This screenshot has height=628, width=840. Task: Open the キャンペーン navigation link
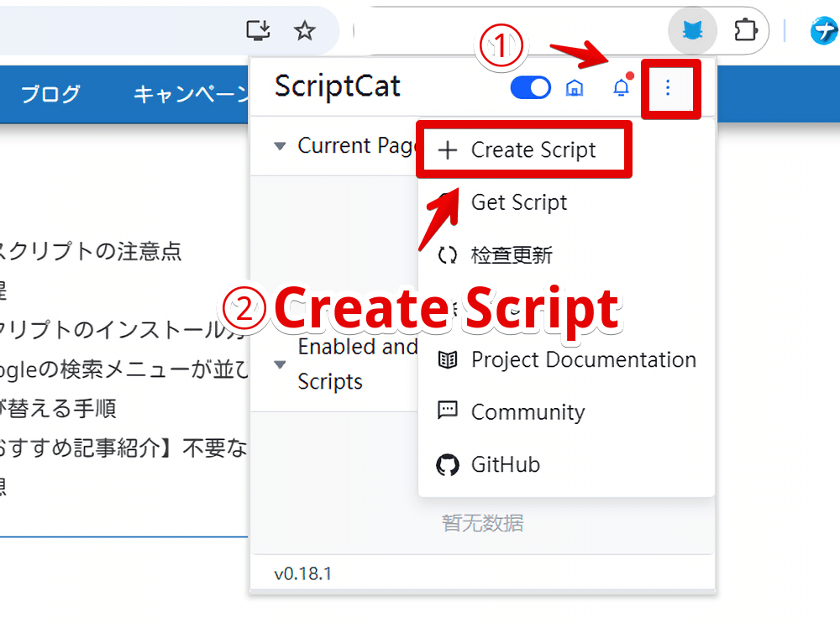click(191, 94)
